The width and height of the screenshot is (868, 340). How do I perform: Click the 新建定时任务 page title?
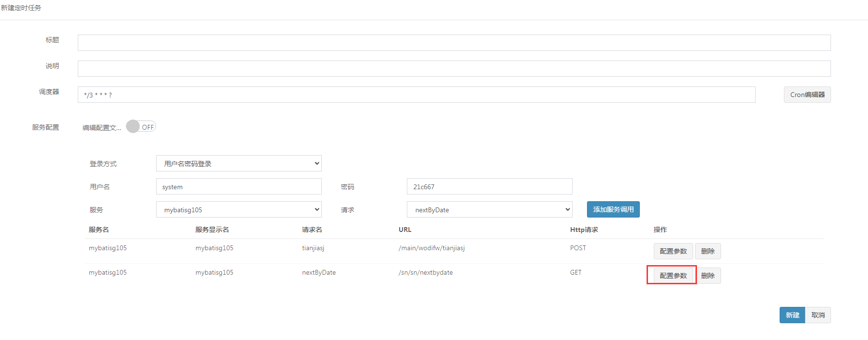coord(21,8)
